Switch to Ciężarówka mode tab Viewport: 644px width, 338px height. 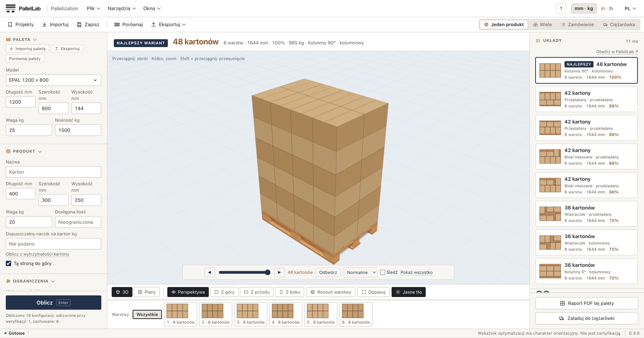(x=619, y=24)
